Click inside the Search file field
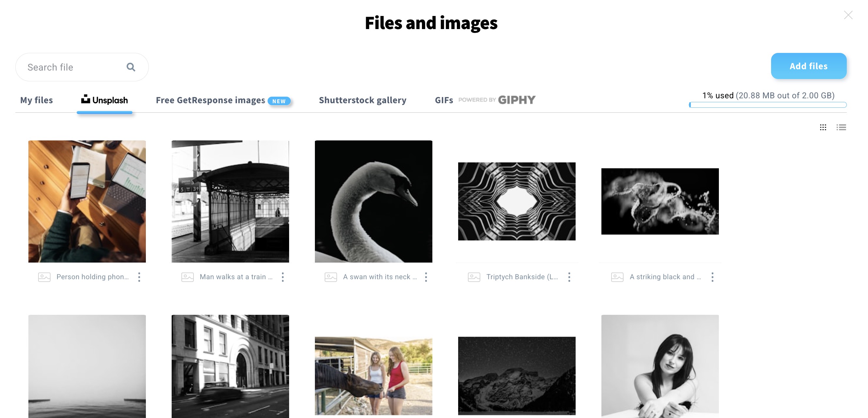The image size is (868, 418). pyautogui.click(x=68, y=67)
